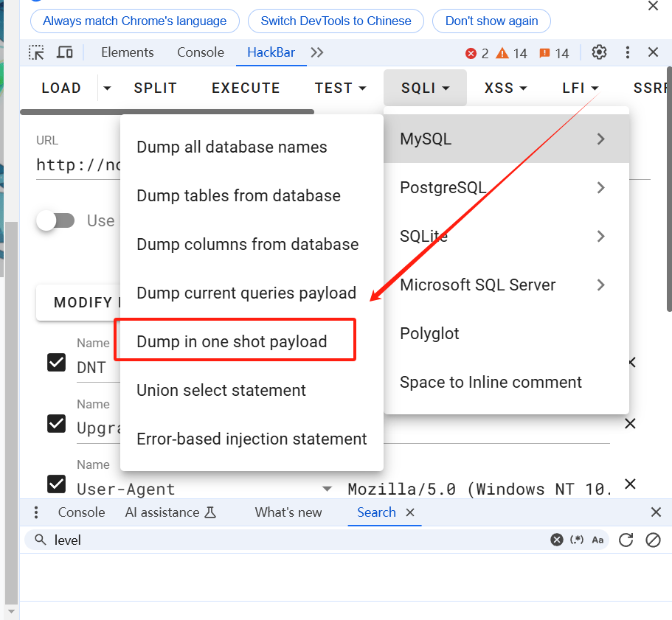Image resolution: width=672 pixels, height=620 pixels.
Task: Open the LFI dropdown menu
Action: tap(581, 88)
